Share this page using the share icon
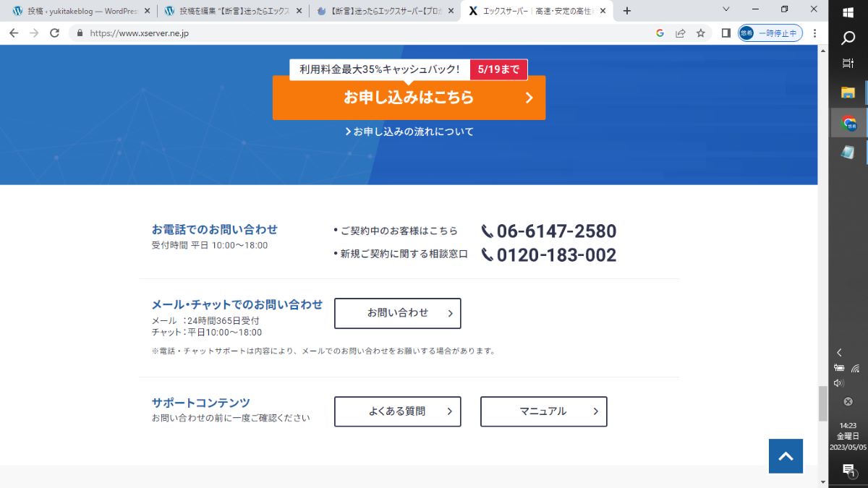 click(x=680, y=33)
